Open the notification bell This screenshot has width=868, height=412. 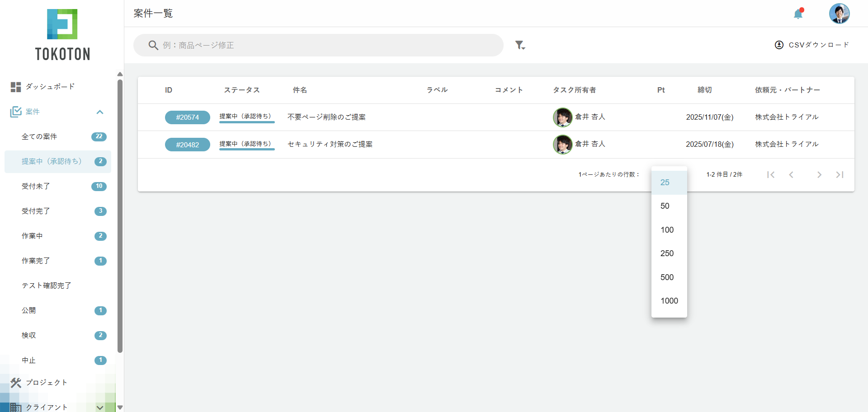pos(798,14)
